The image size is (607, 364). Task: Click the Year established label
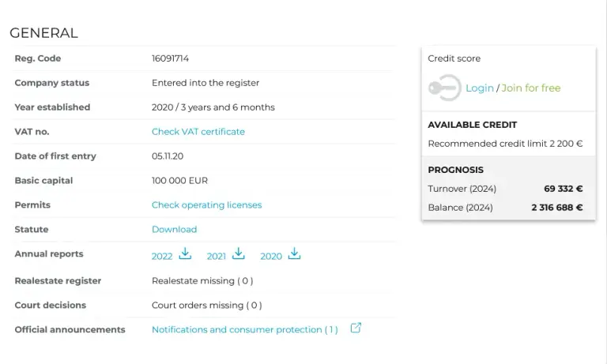(52, 107)
